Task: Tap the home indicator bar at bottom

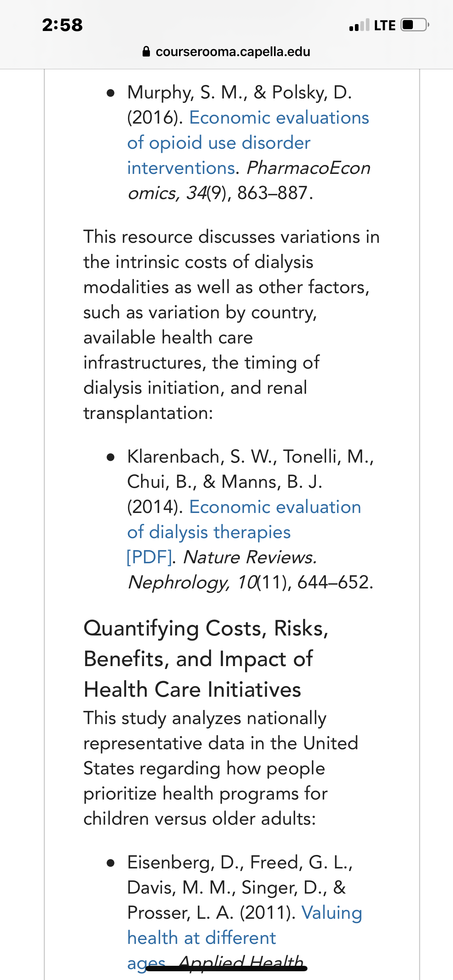Action: tap(226, 969)
